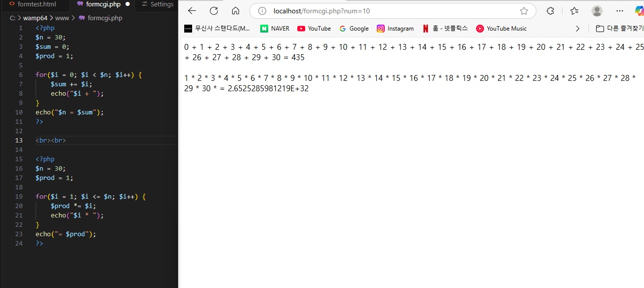Expand hidden favorites with the chevron
Image resolution: width=644 pixels, height=288 pixels.
tap(577, 28)
